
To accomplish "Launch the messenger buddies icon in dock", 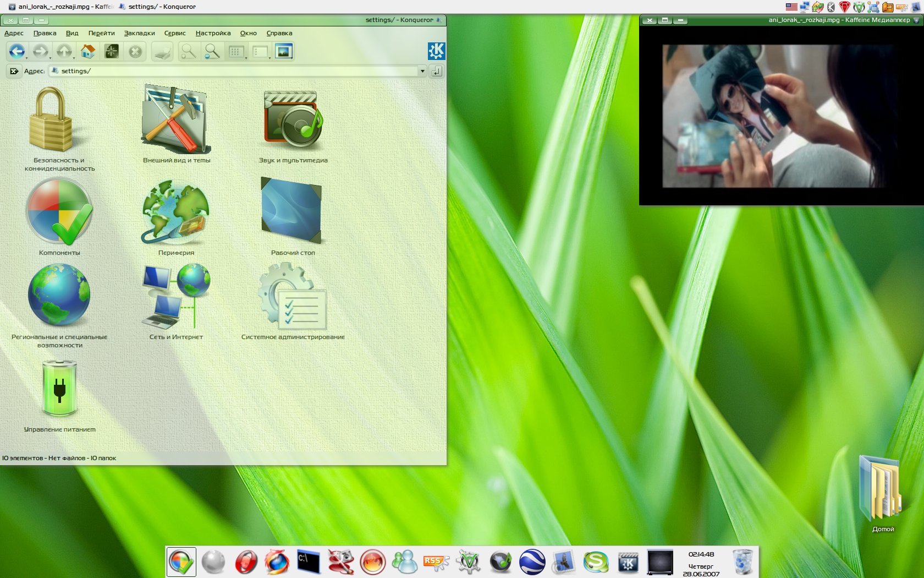I will [x=404, y=562].
